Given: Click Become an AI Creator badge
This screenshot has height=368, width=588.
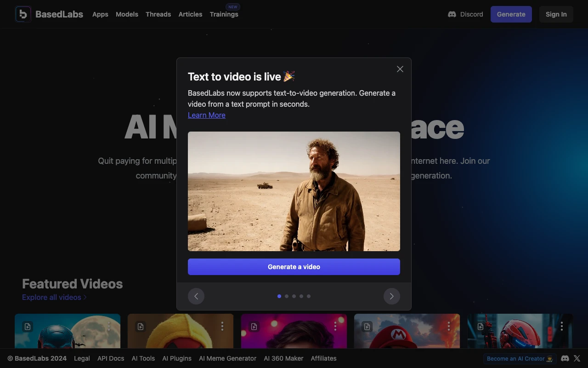Looking at the screenshot, I should [x=520, y=358].
